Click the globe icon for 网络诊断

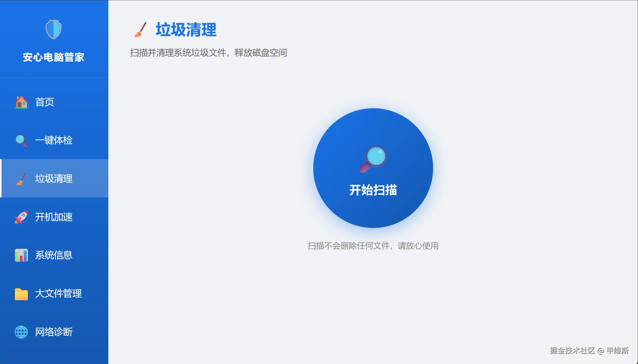point(21,332)
